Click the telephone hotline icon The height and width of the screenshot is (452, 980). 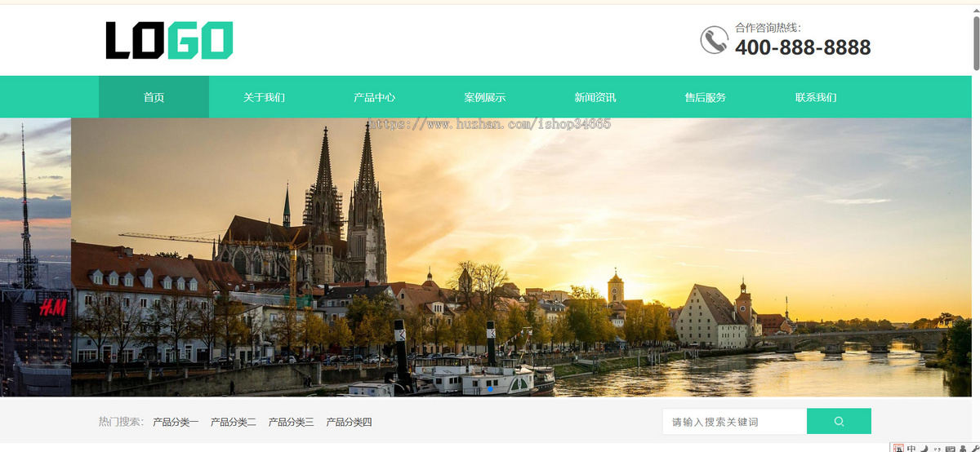714,40
